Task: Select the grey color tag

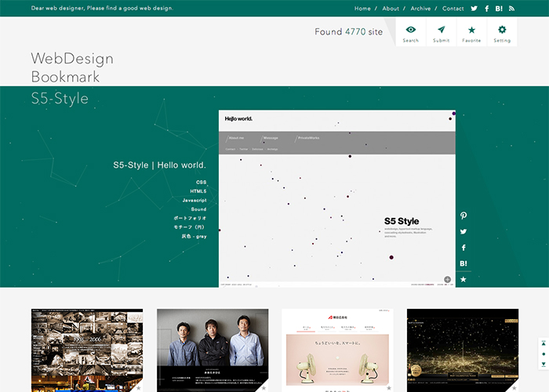Action: pos(194,236)
